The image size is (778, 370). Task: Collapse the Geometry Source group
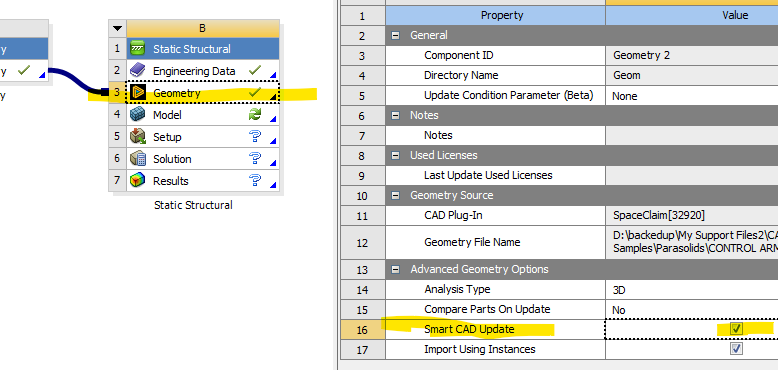(x=395, y=196)
